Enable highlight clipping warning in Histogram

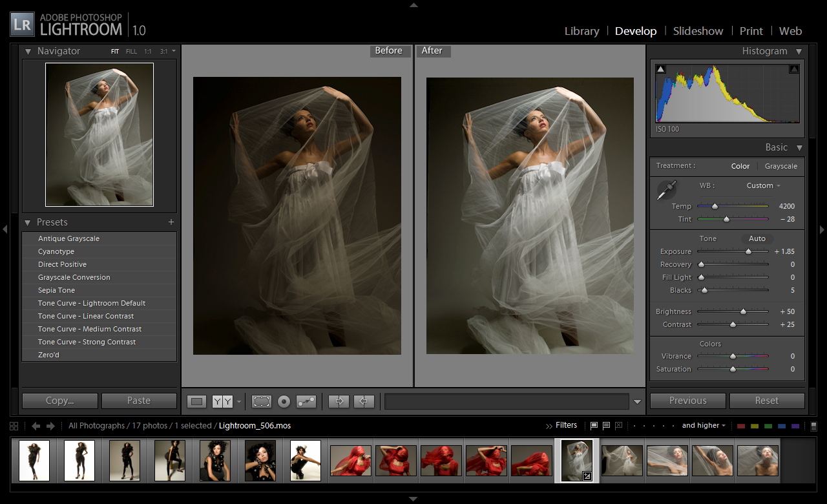coord(793,68)
